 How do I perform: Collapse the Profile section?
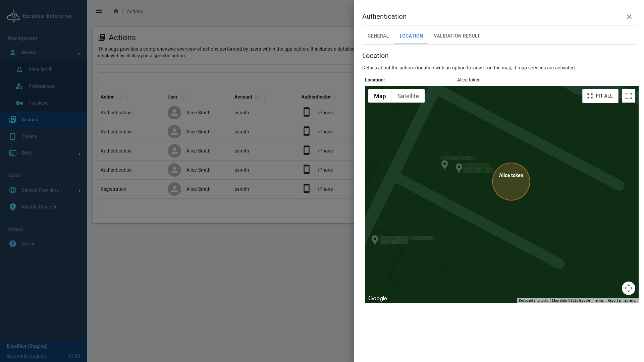pos(79,53)
